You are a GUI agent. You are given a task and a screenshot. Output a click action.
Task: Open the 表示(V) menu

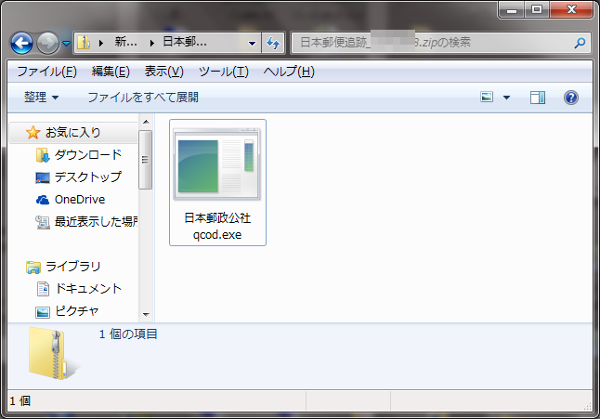(164, 72)
